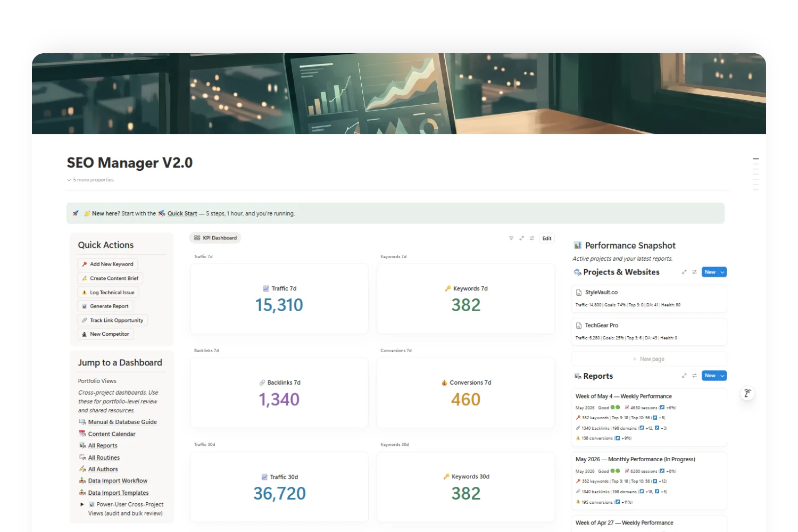Click the SEO Manager V2.0 page title

130,163
